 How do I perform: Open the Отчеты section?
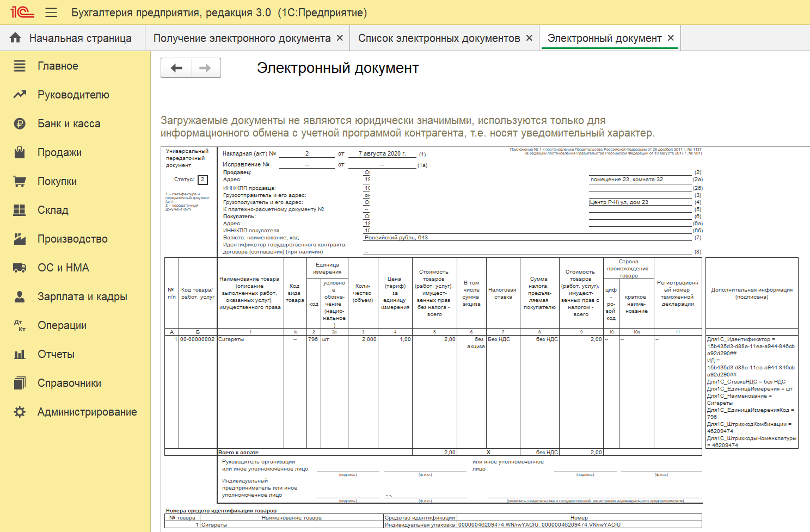click(56, 354)
